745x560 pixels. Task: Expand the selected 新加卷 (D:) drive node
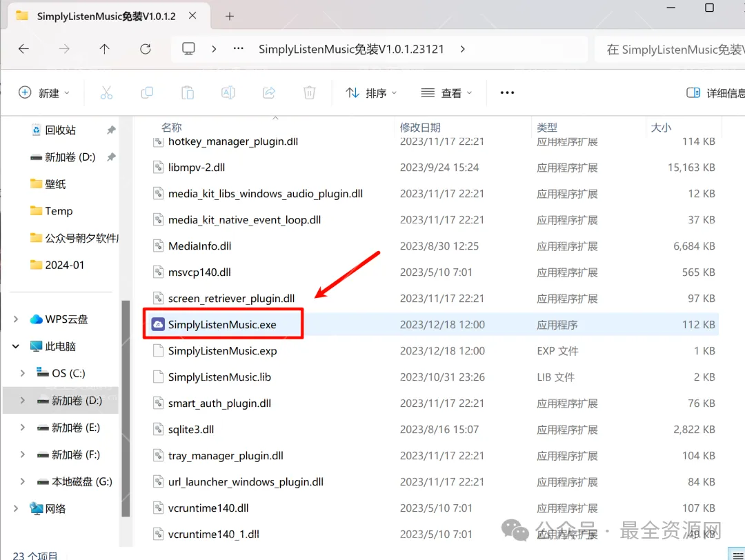point(22,401)
